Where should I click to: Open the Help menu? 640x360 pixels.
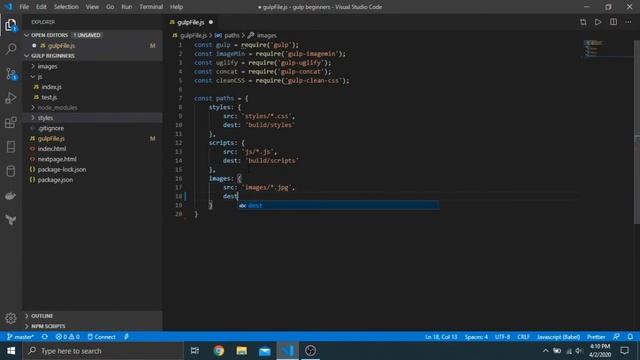pyautogui.click(x=176, y=7)
